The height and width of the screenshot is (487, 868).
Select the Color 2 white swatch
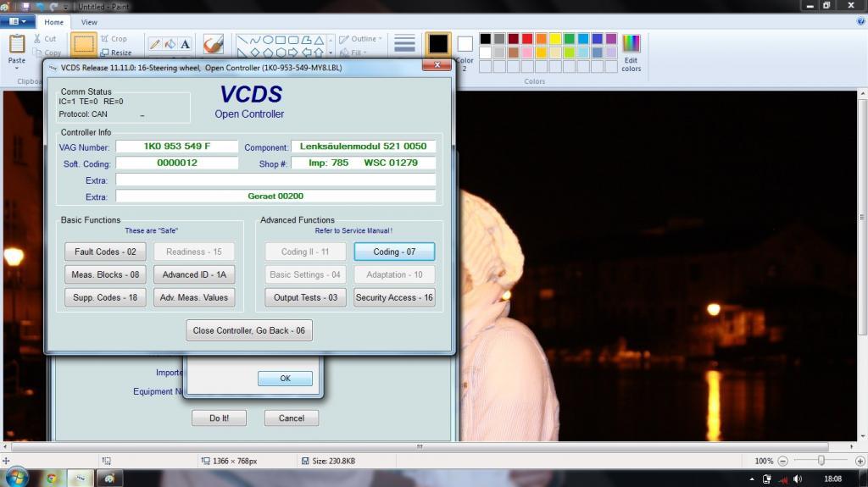pyautogui.click(x=465, y=44)
